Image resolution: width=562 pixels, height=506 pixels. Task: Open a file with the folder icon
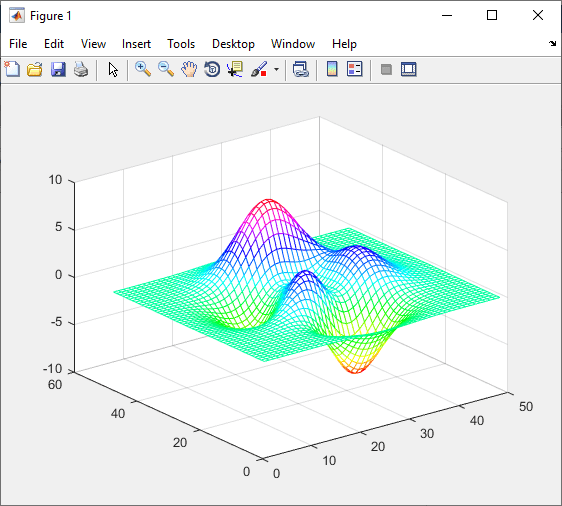(35, 69)
